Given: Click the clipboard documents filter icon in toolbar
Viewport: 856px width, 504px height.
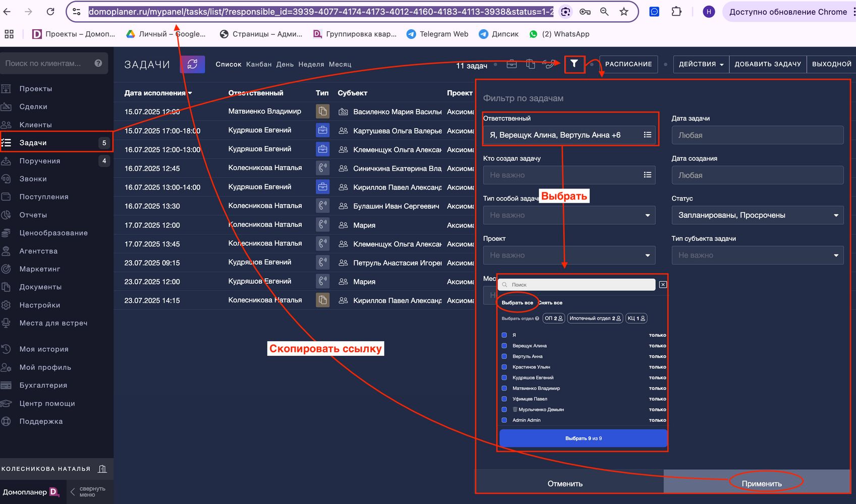Looking at the screenshot, I should tap(530, 64).
